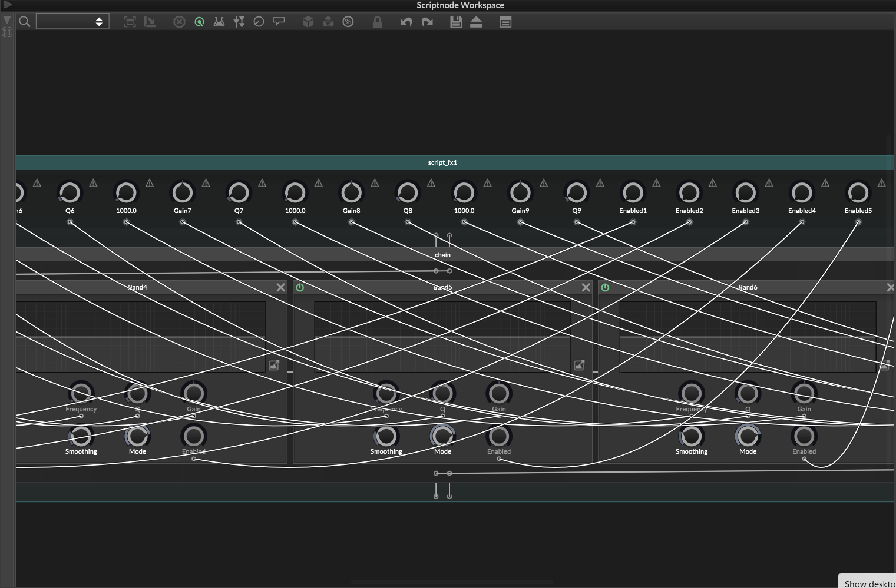The width and height of the screenshot is (896, 588).
Task: Click the script_fx1 header bar
Action: (454, 162)
